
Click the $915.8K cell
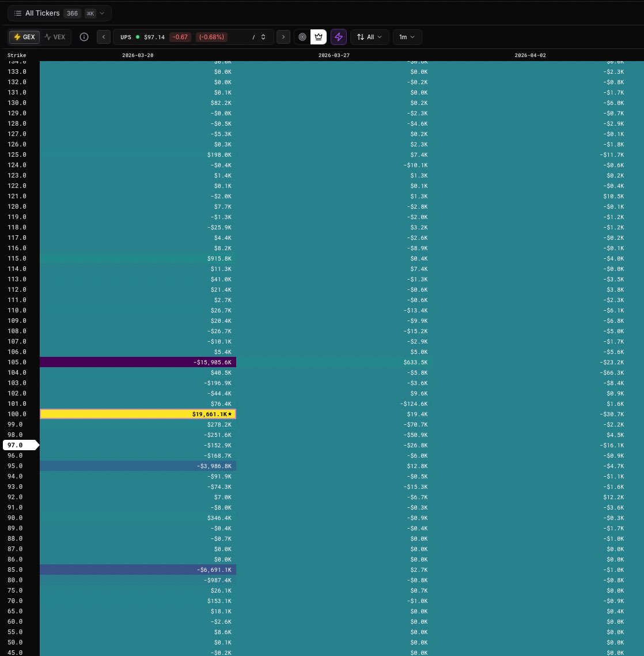[x=138, y=259]
